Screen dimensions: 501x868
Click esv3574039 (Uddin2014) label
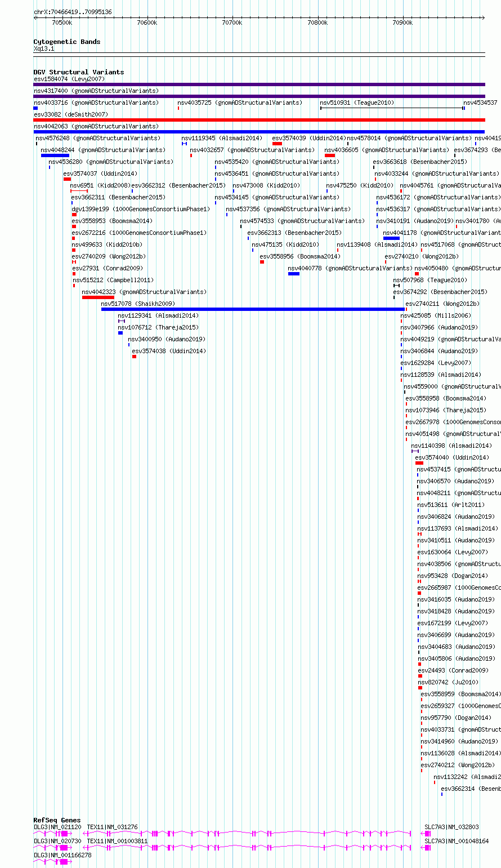point(308,138)
